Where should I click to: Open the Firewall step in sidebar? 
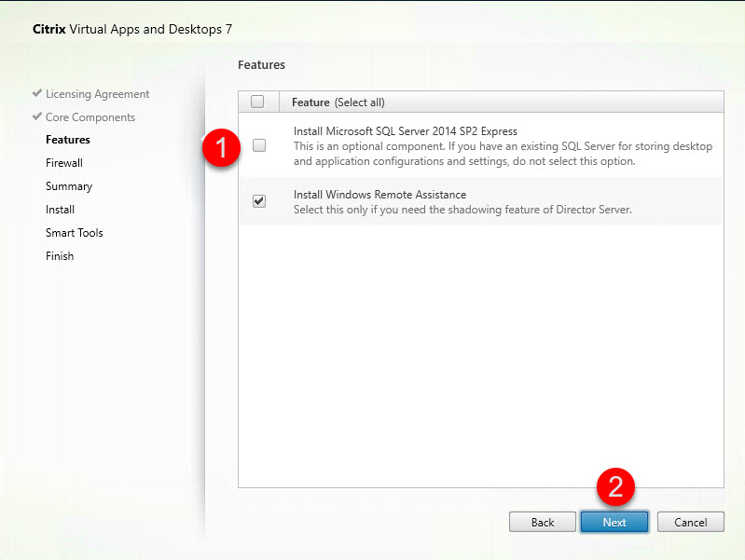tap(64, 163)
